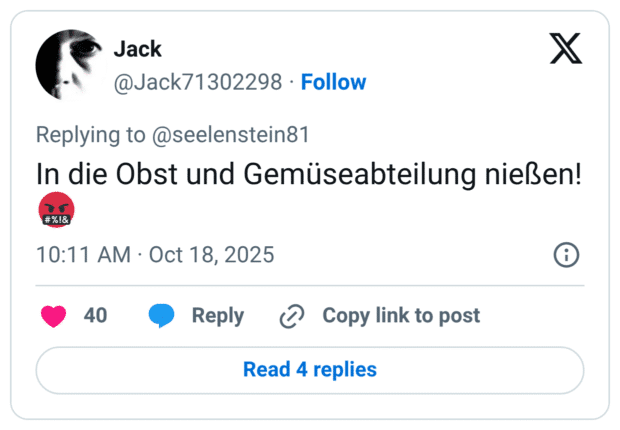Click the X logo icon
Image resolution: width=620 pixels, height=430 pixels.
[565, 48]
